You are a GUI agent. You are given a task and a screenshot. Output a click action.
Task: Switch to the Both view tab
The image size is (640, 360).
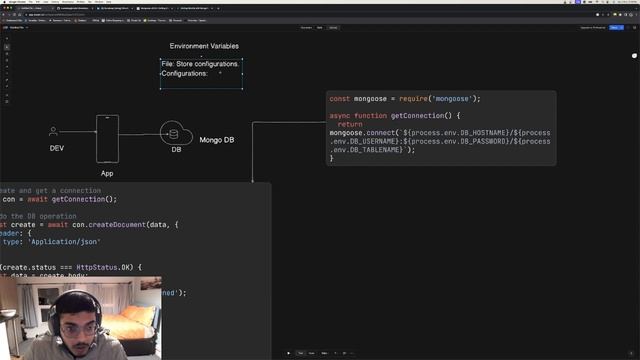(320, 28)
